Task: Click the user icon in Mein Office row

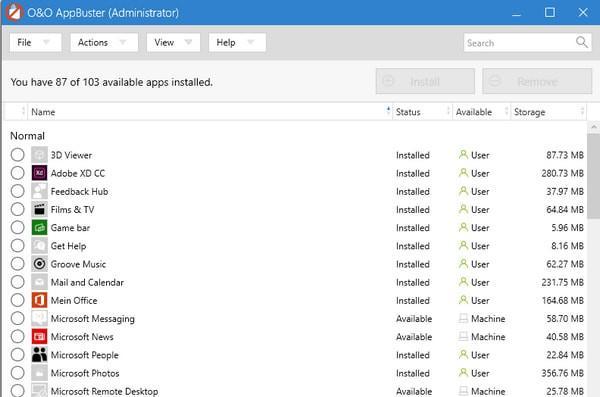Action: (463, 300)
